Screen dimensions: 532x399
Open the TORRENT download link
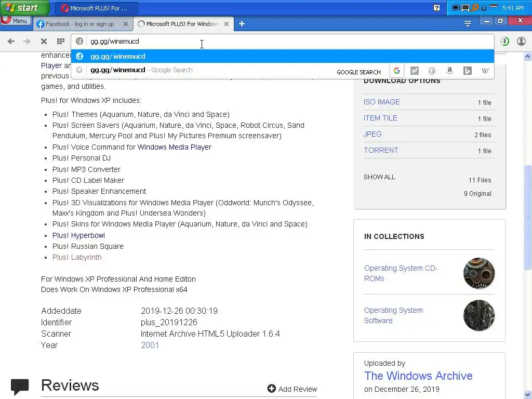click(381, 150)
